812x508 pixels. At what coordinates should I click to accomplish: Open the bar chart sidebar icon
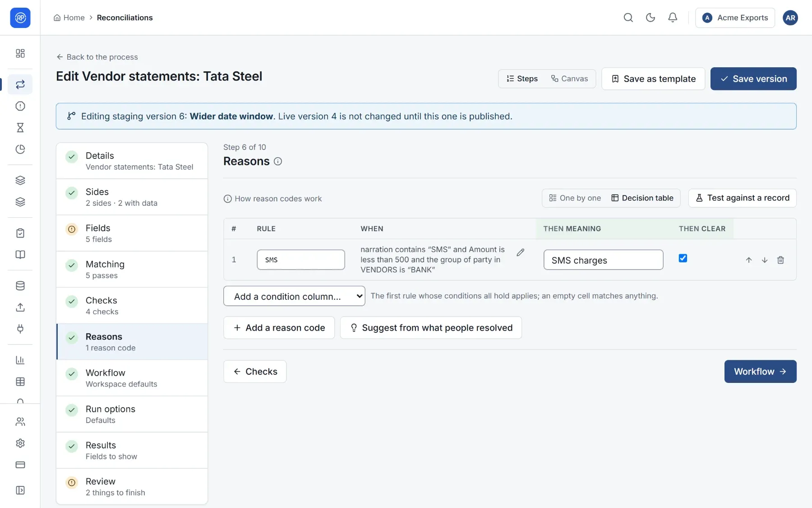20,360
